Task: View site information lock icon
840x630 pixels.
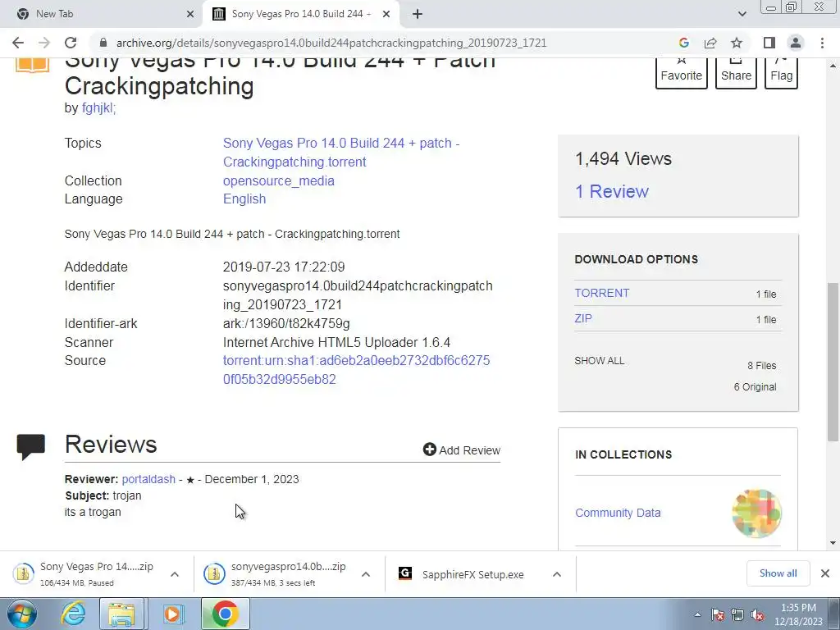Action: click(103, 43)
